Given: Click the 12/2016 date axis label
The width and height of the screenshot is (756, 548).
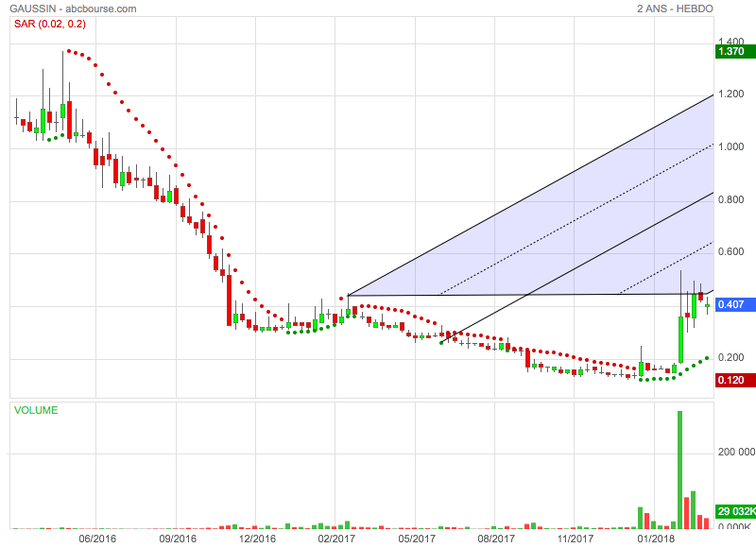Looking at the screenshot, I should [257, 539].
